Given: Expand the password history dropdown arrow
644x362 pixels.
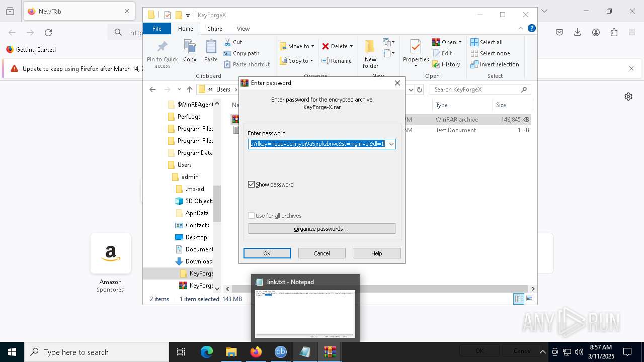Looking at the screenshot, I should click(x=391, y=144).
